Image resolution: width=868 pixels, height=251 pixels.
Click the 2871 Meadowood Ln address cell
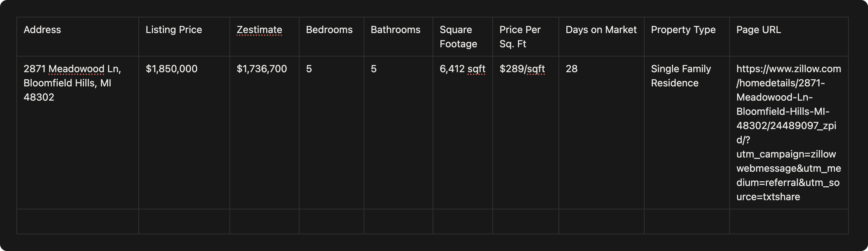(72, 83)
